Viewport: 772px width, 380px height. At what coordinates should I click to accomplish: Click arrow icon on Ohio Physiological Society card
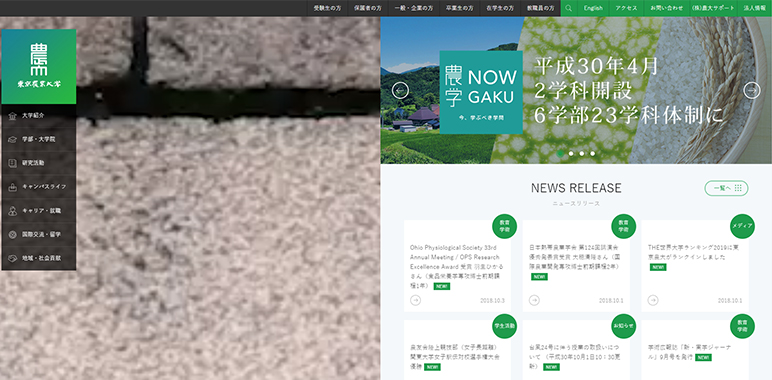416,300
